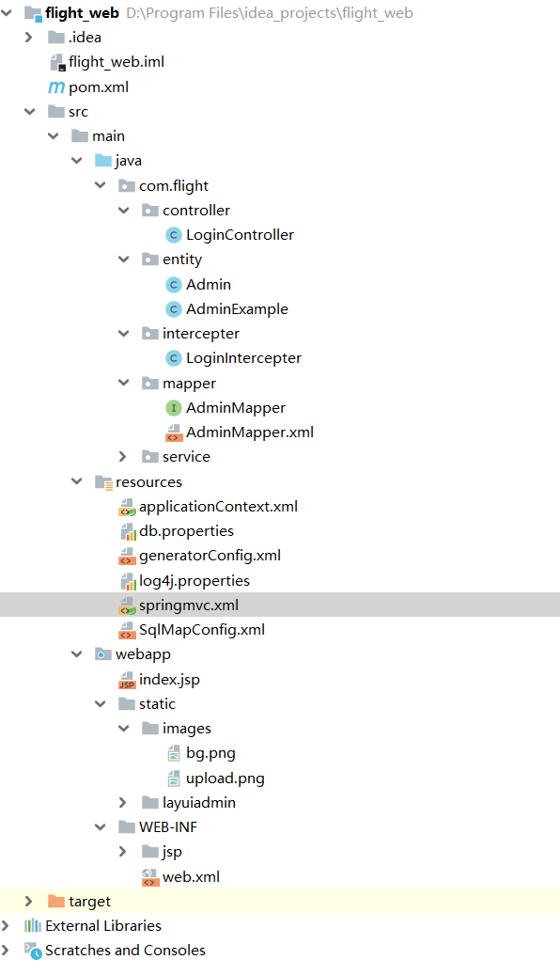Click the web.xml descriptor icon
Screen dimensions: 560x975
[x=150, y=877]
